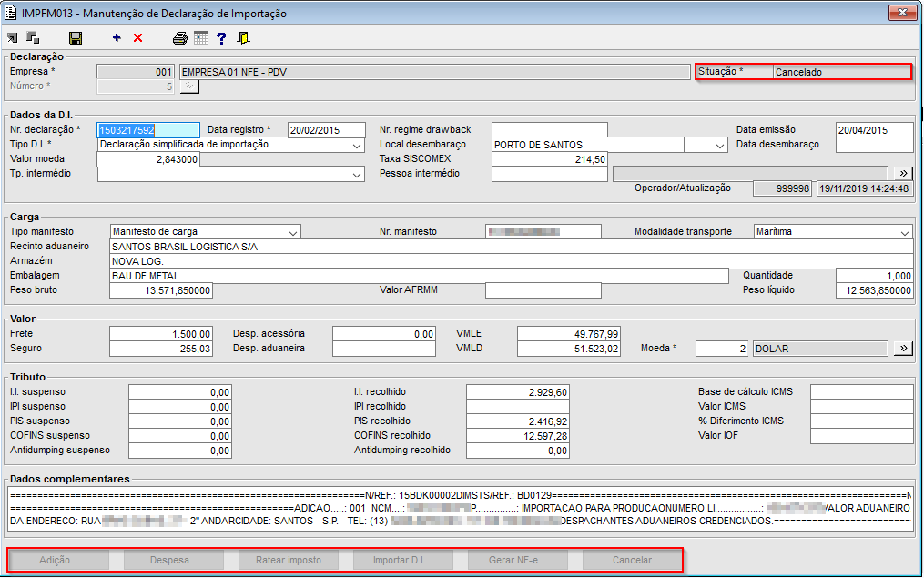Exit via the yellow door icon
Image resolution: width=924 pixels, height=578 pixels.
click(243, 38)
